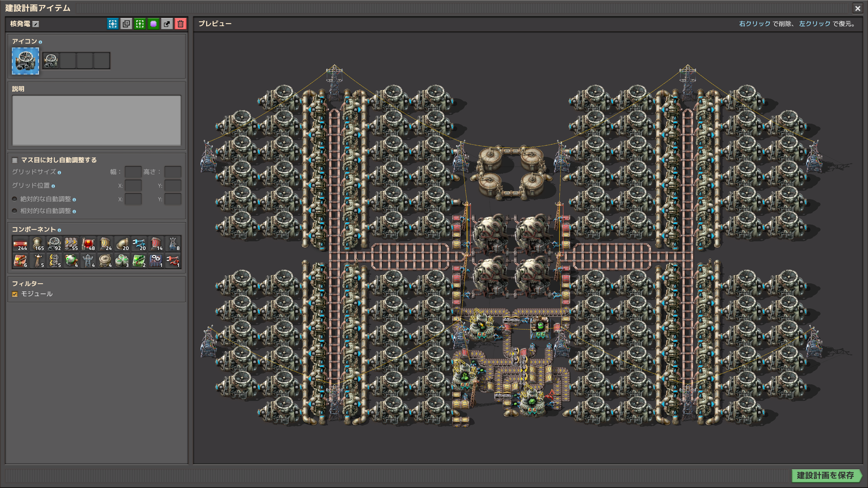Screen dimensions: 868x488
Task: Click the grid size 幅 width input field
Action: [x=133, y=172]
